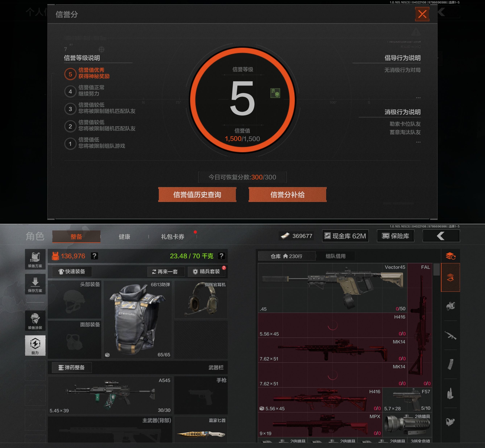Filter warehouse by red-dot sight icon
Screen dimensions: 485x448
tap(450, 422)
